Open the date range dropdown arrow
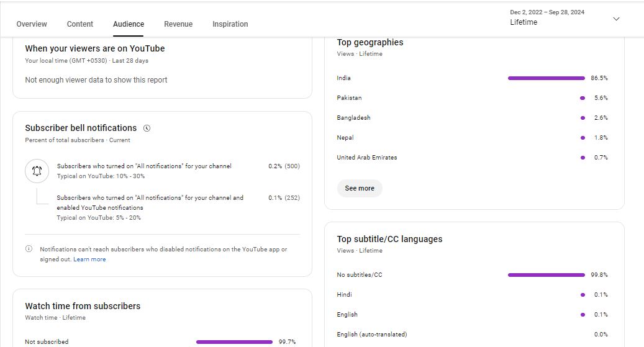 click(x=616, y=19)
